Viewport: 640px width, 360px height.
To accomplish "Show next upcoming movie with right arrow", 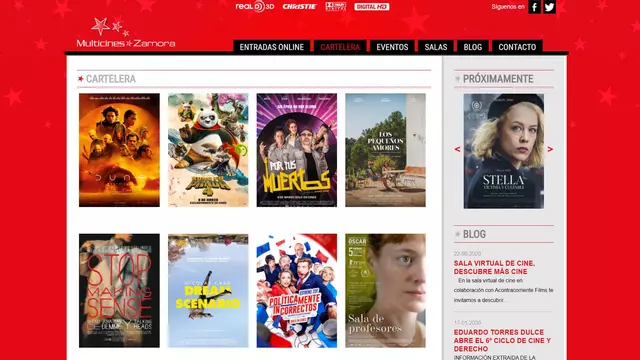I will [550, 149].
